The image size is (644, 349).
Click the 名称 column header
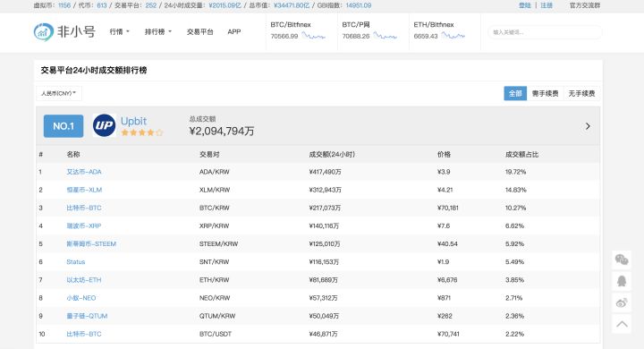click(x=73, y=154)
